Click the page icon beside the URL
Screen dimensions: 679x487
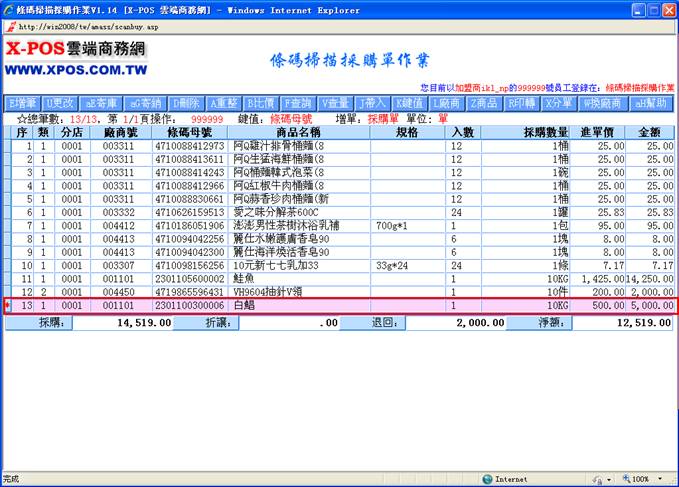pos(10,26)
